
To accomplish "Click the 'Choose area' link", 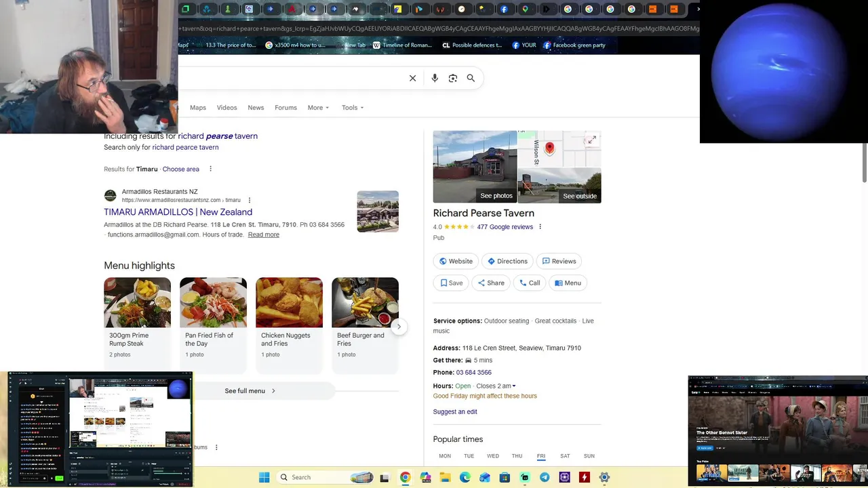I will [x=180, y=169].
